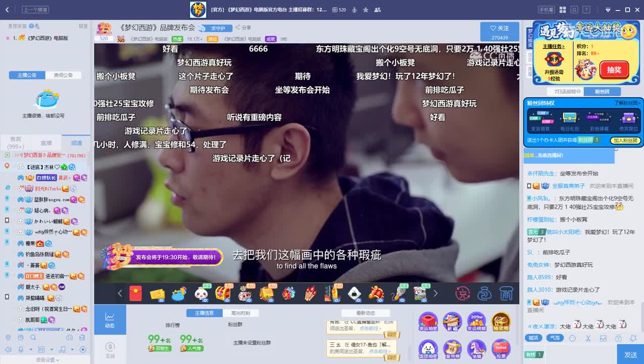Screen dimensions: 644x364
Task: Select the blue whale gift icon
Action: 179,294
